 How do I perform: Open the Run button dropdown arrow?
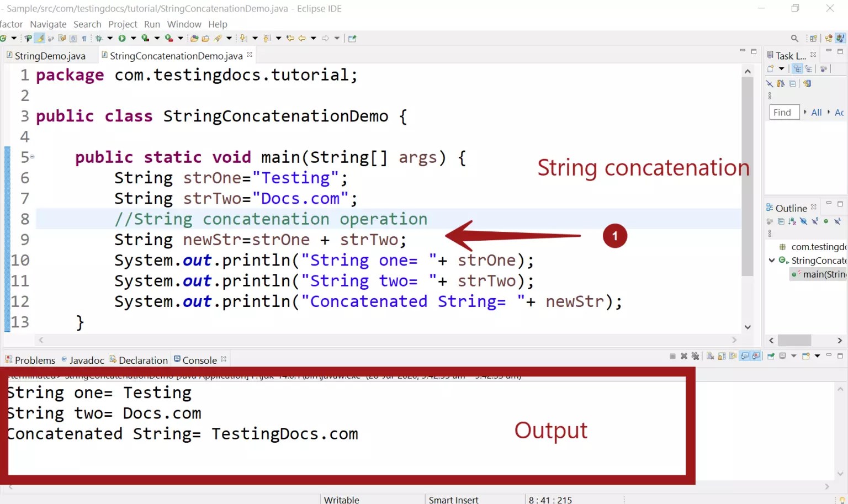click(x=134, y=38)
